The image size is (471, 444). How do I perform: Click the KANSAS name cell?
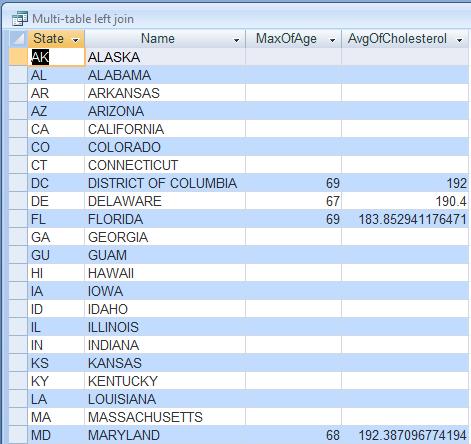pos(165,363)
